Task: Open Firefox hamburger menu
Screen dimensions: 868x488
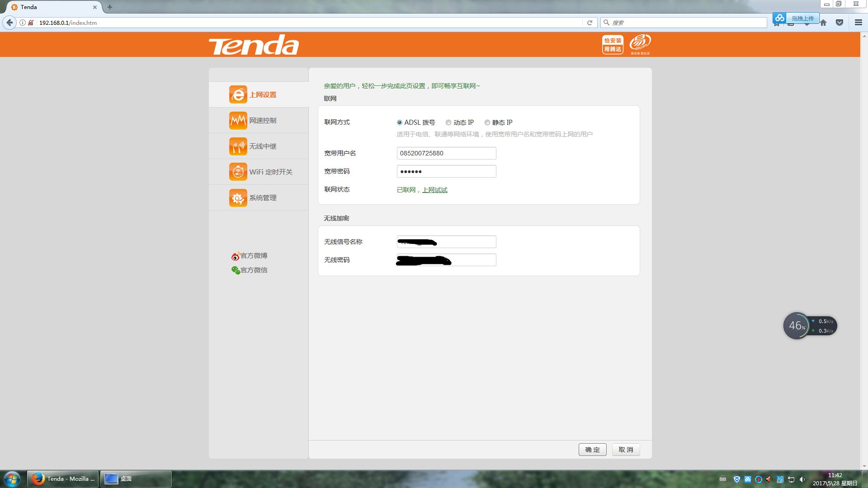Action: click(858, 23)
